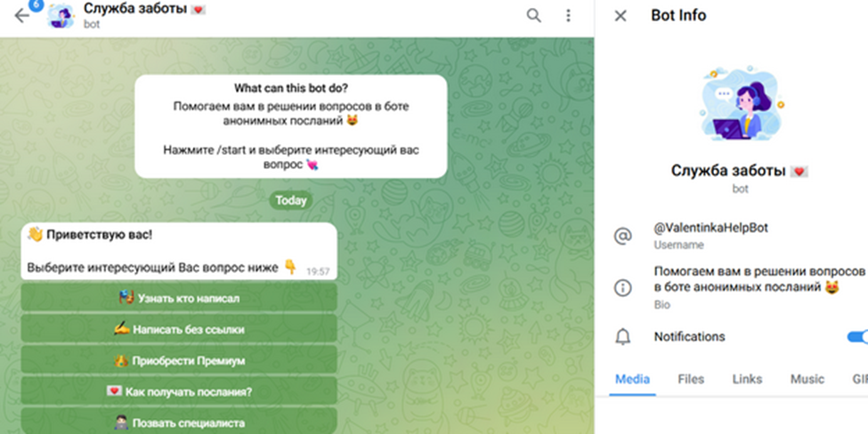Click the bot avatar in chat header

click(61, 15)
